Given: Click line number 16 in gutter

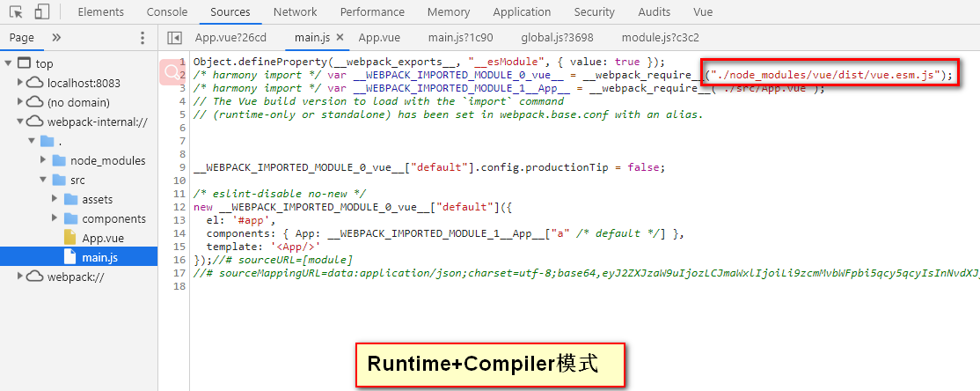Looking at the screenshot, I should pyautogui.click(x=179, y=260).
